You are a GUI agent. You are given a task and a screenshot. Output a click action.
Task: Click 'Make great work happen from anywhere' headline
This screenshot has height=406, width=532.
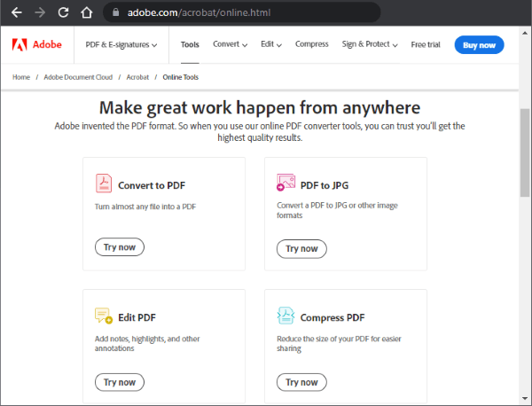point(260,108)
